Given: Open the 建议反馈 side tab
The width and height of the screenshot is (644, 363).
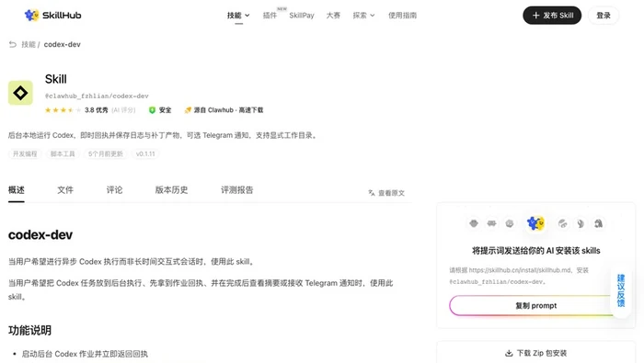Looking at the screenshot, I should tap(621, 290).
